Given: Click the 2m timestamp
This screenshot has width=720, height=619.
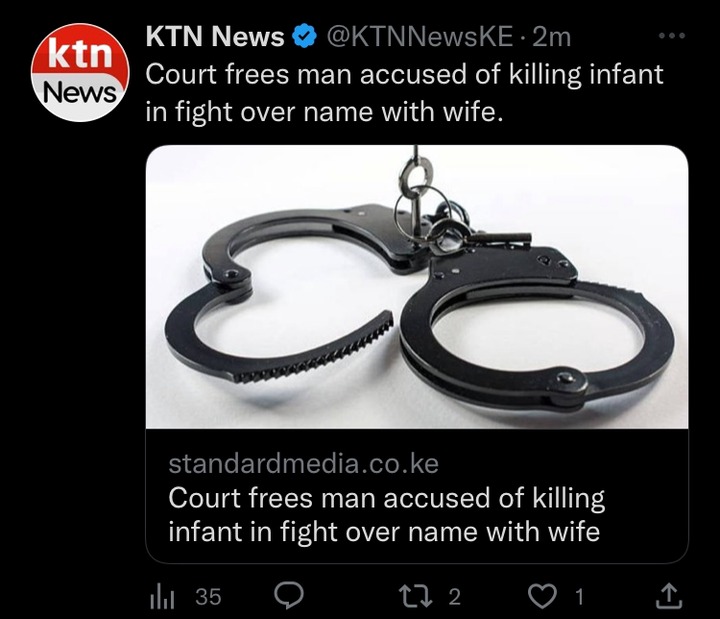Looking at the screenshot, I should tap(551, 37).
